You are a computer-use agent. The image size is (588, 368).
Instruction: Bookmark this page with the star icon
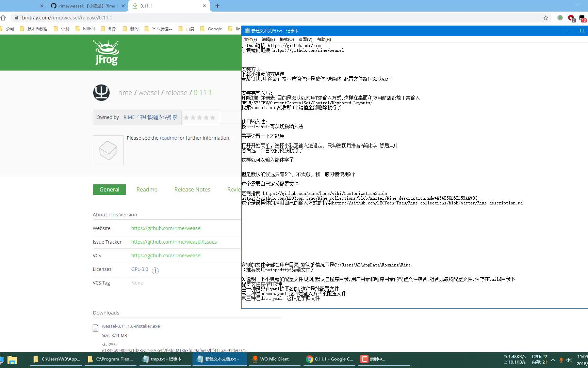click(x=546, y=18)
